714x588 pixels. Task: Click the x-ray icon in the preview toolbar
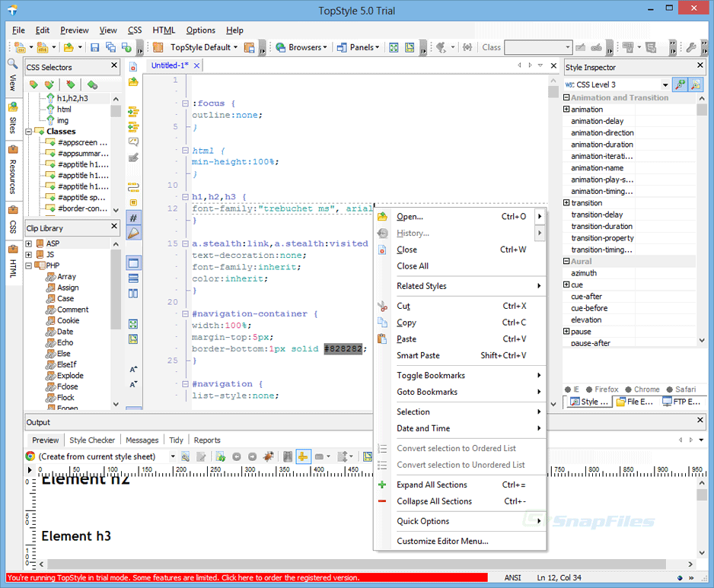tap(287, 456)
